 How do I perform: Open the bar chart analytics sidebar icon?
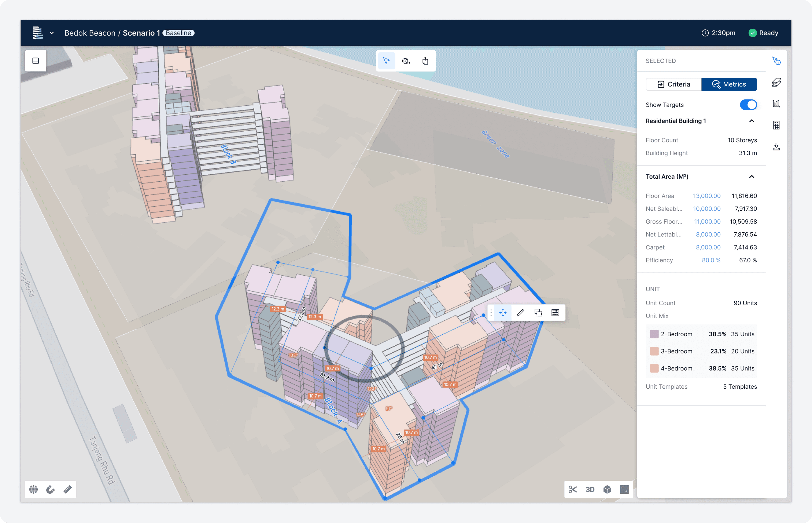pyautogui.click(x=776, y=103)
